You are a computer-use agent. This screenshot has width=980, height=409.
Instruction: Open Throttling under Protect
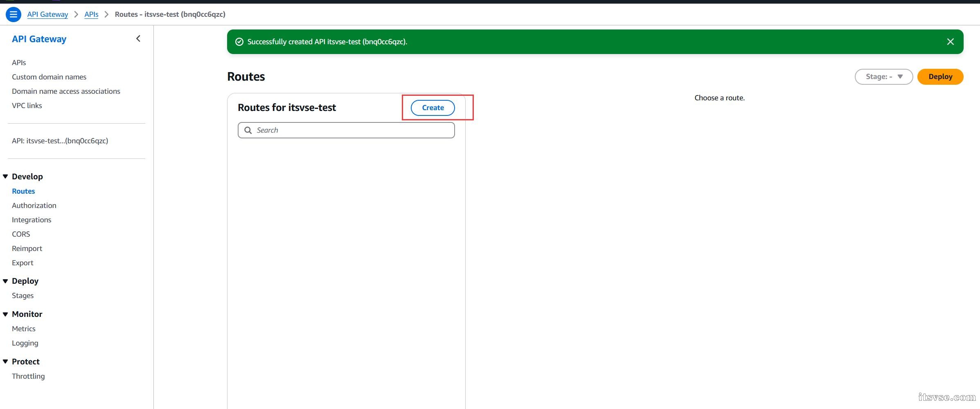pos(28,376)
